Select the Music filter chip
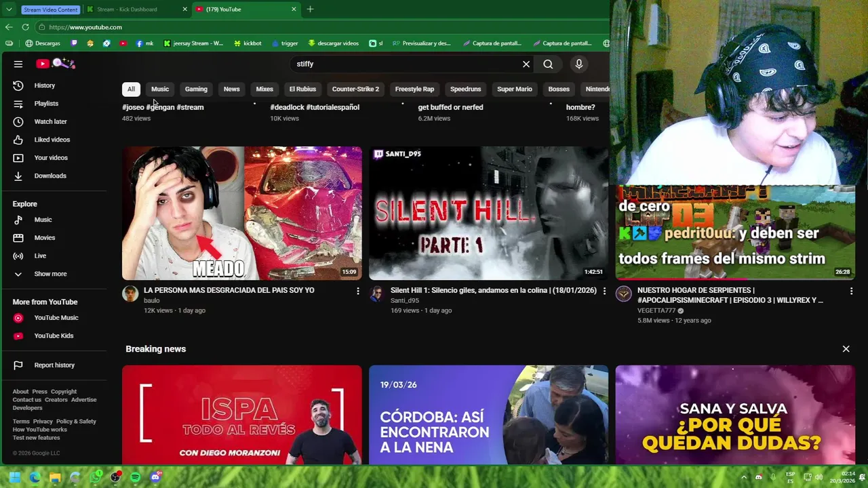Image resolution: width=868 pixels, height=488 pixels. [x=160, y=89]
